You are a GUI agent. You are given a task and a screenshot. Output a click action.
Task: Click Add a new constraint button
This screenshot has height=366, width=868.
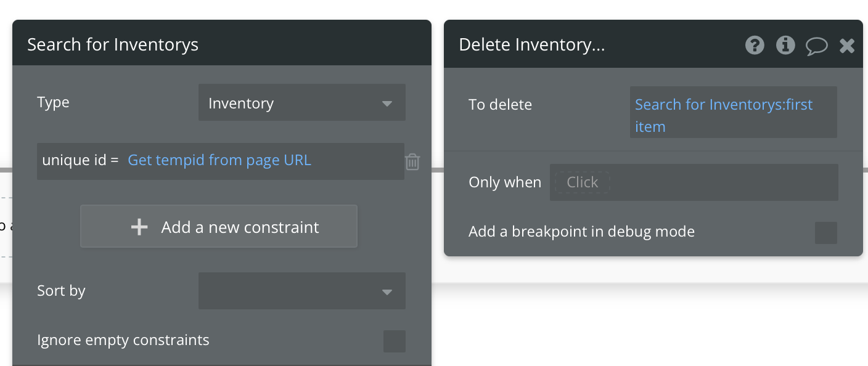[219, 227]
